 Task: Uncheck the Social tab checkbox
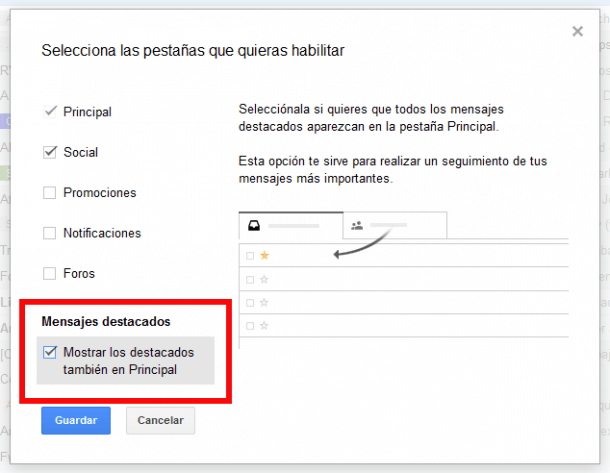49,153
